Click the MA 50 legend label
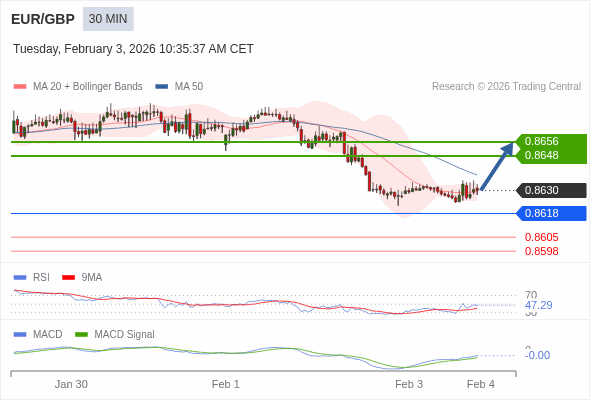The image size is (590, 400). click(x=189, y=87)
